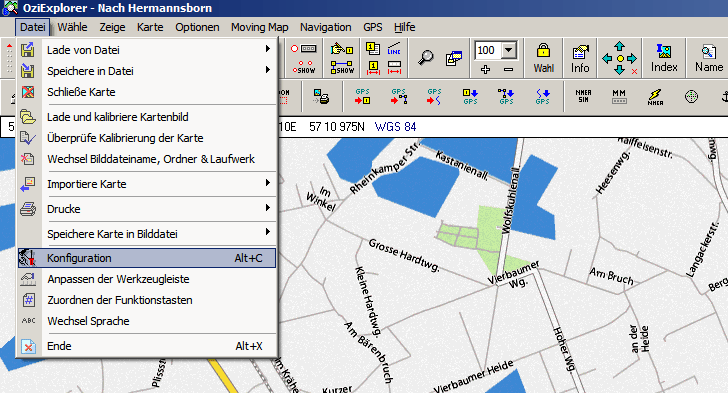This screenshot has height=393, width=728.
Task: Toggle the Wahl lock button
Action: coord(543,58)
